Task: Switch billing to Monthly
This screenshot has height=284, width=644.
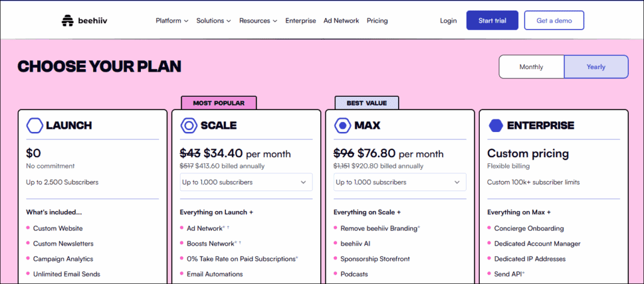Action: click(531, 67)
